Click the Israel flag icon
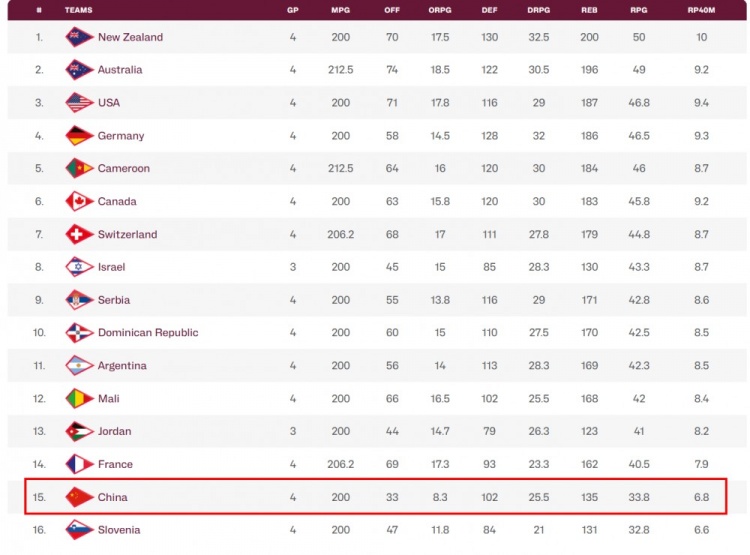The image size is (750, 555). (79, 267)
